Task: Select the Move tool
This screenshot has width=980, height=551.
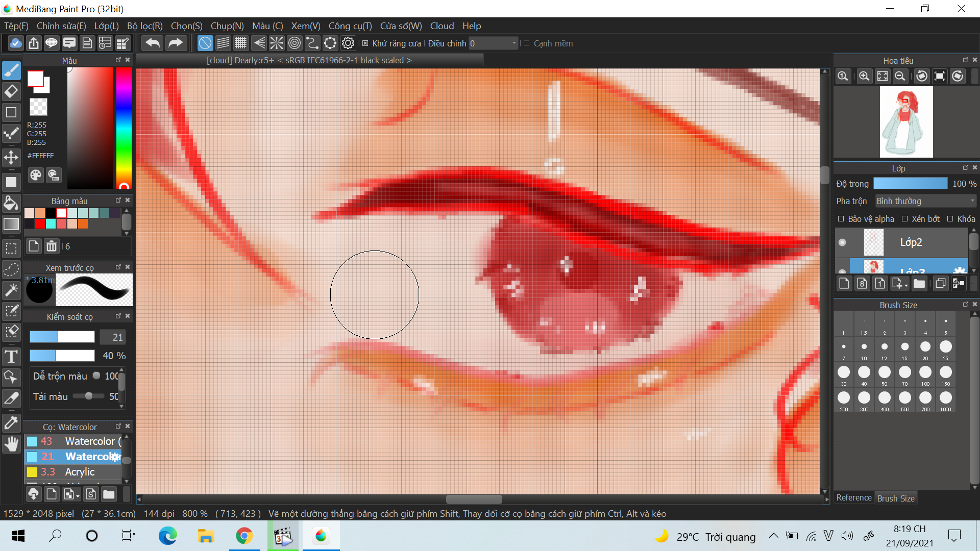Action: [11, 158]
